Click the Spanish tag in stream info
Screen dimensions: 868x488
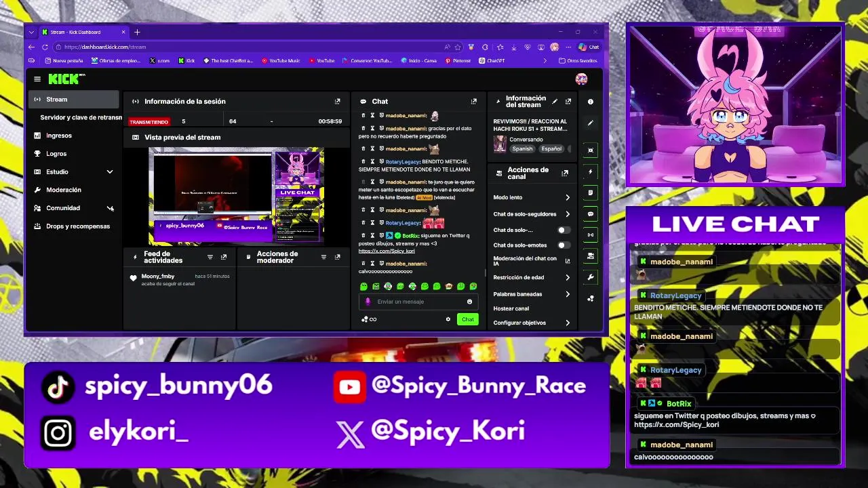(522, 148)
